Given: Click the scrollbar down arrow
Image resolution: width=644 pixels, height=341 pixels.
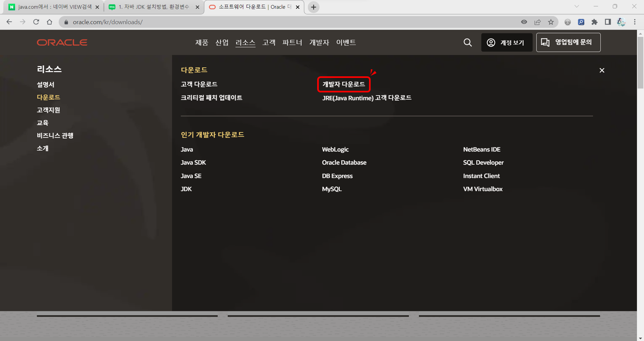Looking at the screenshot, I should 640,338.
